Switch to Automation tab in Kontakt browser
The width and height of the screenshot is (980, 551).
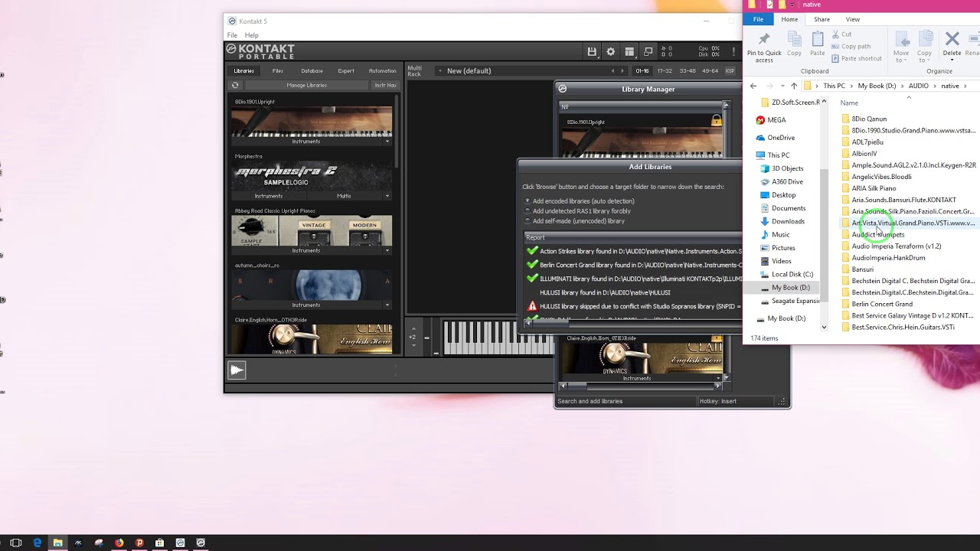coord(383,70)
